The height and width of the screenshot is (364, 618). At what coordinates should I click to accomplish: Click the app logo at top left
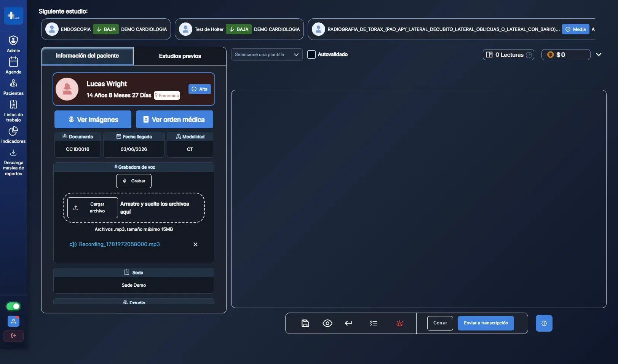click(13, 16)
